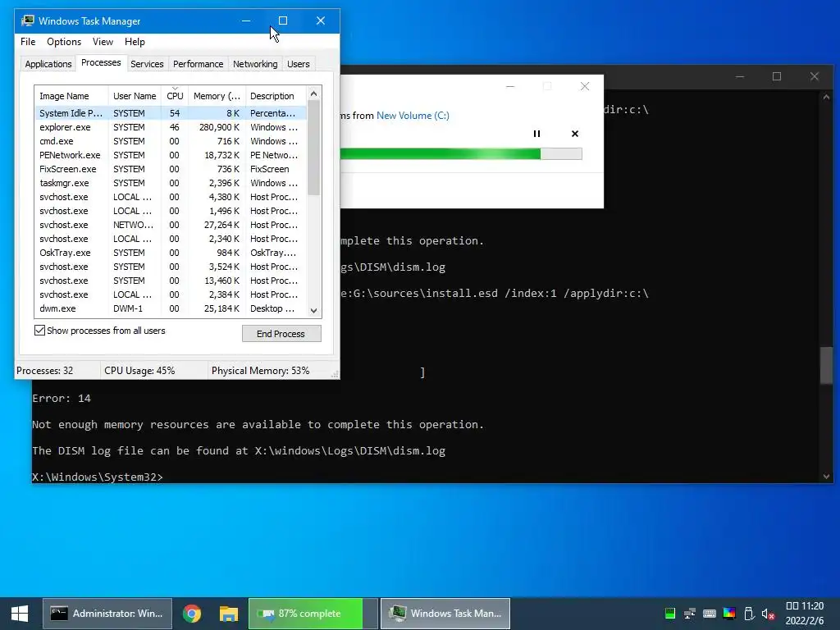Sort by the Memory column header
This screenshot has height=630, width=840.
point(217,96)
